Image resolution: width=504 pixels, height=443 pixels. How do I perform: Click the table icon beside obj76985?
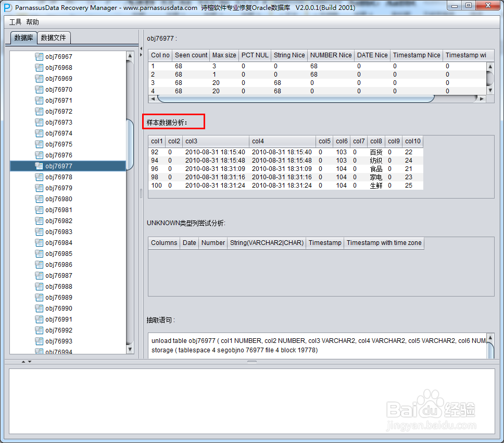click(x=39, y=253)
